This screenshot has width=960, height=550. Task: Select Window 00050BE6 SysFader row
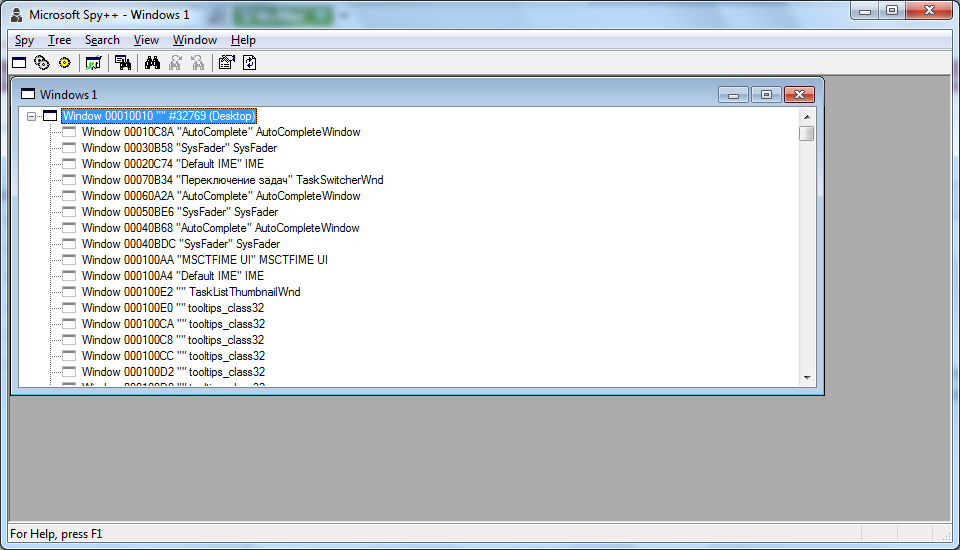[180, 211]
